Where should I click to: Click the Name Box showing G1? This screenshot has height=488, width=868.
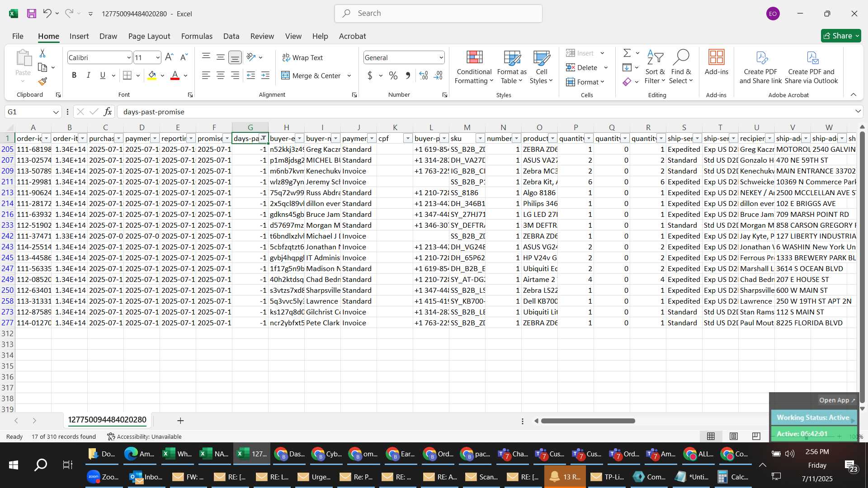(33, 112)
